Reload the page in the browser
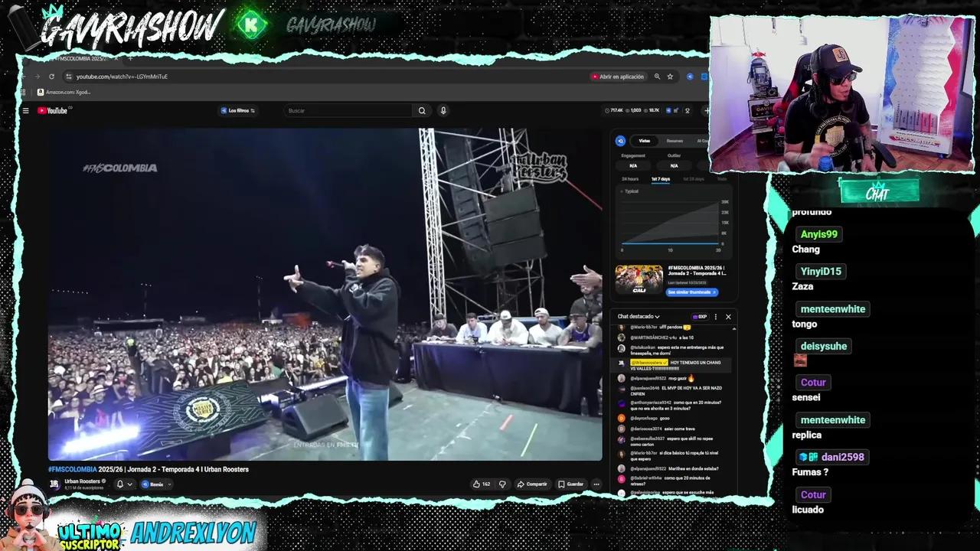 [51, 77]
